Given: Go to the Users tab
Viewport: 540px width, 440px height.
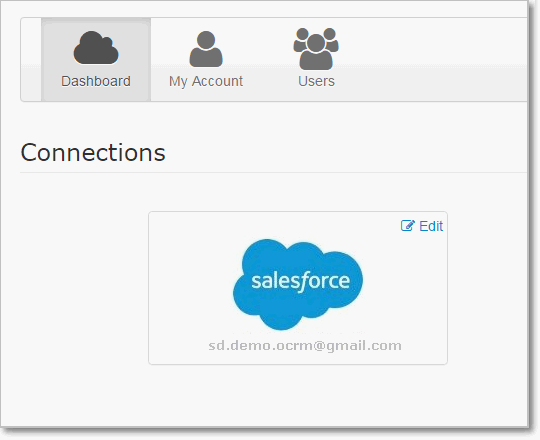Looking at the screenshot, I should 316,60.
